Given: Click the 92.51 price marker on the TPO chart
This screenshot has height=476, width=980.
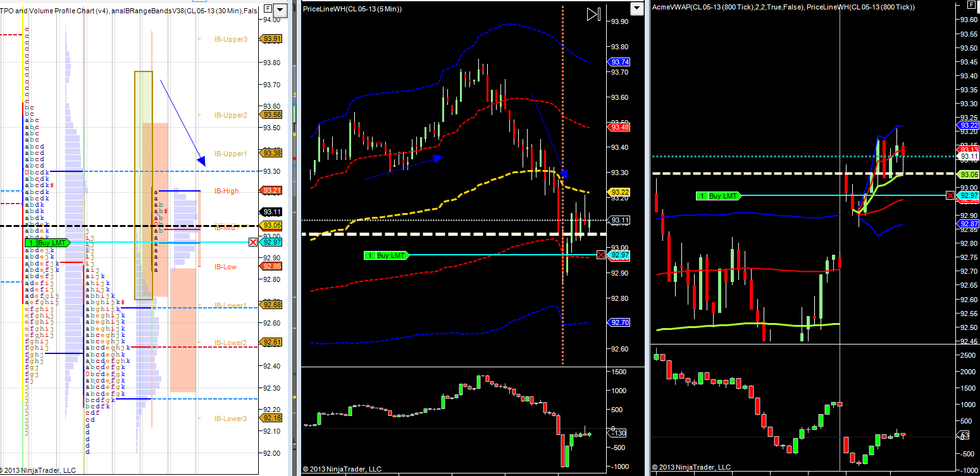Looking at the screenshot, I should click(x=272, y=342).
